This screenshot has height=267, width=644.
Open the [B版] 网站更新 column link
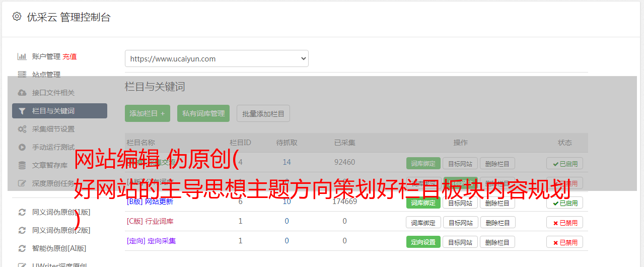coord(150,202)
